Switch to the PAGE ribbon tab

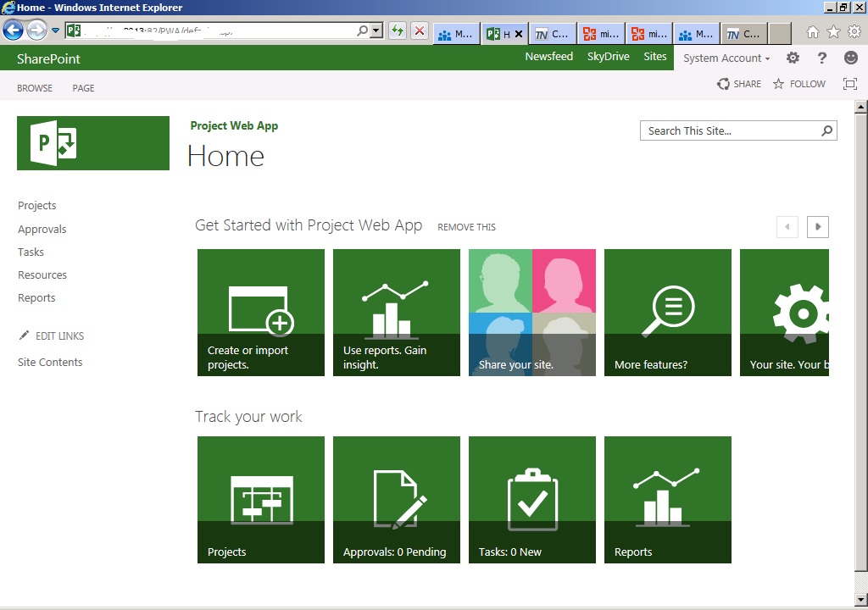[x=83, y=88]
